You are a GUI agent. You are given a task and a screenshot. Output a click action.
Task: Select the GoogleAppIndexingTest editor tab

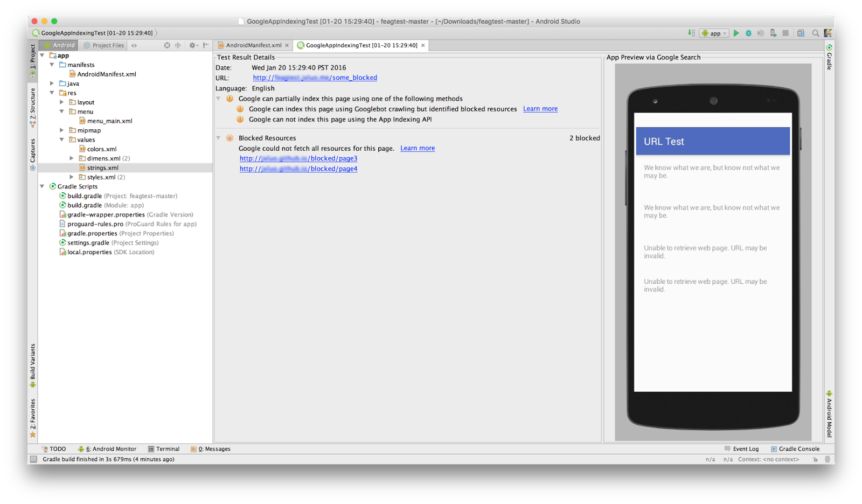tap(362, 45)
